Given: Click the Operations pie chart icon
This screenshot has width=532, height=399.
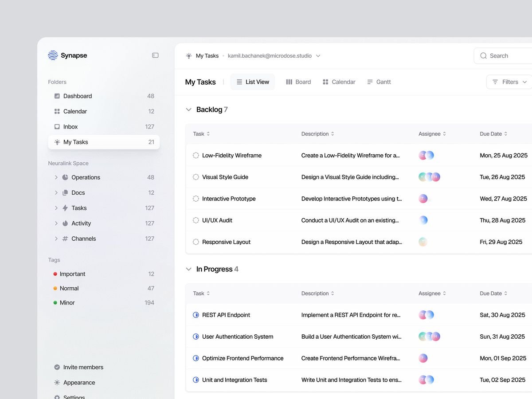Looking at the screenshot, I should [x=65, y=177].
